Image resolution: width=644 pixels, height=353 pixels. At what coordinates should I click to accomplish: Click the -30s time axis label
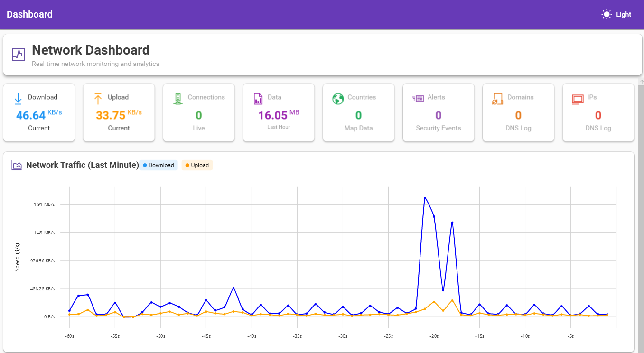coord(343,336)
